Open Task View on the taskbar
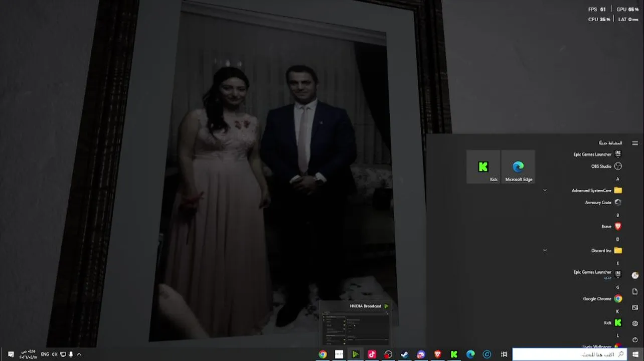The image size is (644, 361). 504,354
